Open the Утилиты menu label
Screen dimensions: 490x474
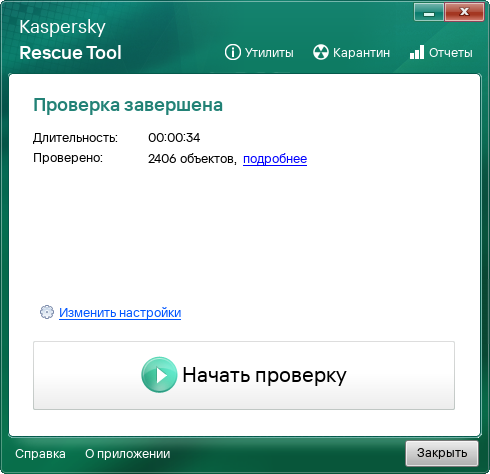pyautogui.click(x=269, y=53)
